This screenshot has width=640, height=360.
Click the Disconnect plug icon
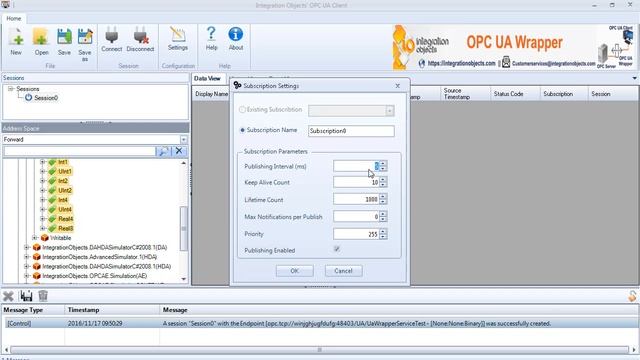click(140, 36)
